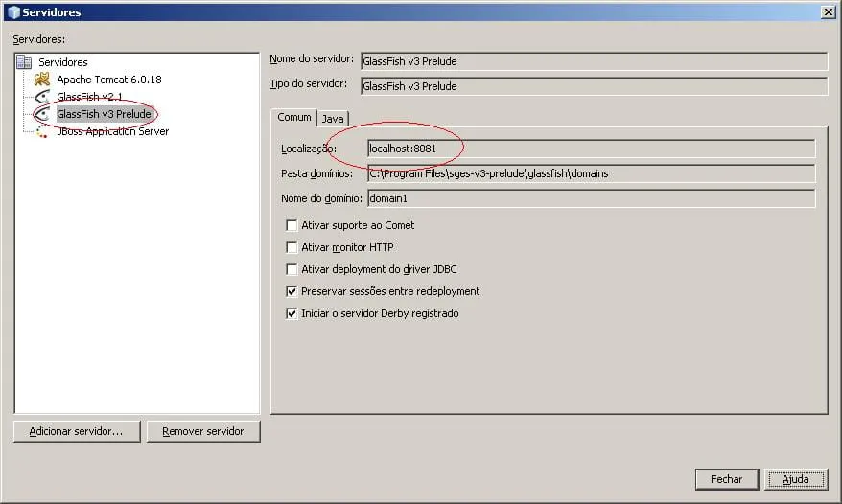Select Apache Tomcat 6.0.18 in the tree

coord(109,80)
